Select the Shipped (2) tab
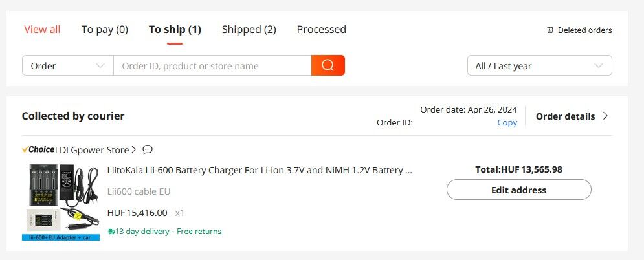644x260 pixels. [249, 29]
